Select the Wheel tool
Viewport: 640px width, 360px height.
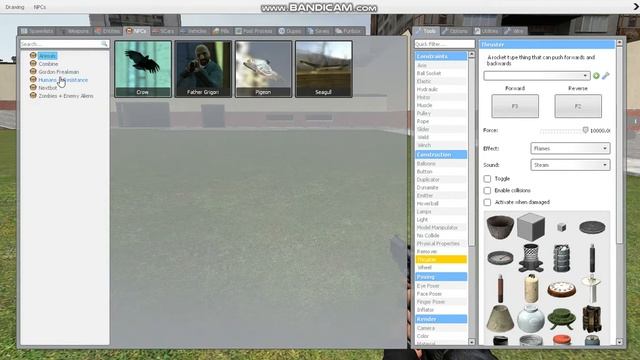[x=441, y=267]
